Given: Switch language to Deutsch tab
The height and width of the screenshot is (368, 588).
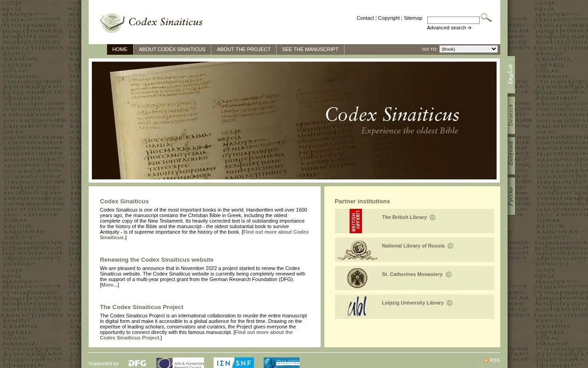Looking at the screenshot, I should (x=511, y=115).
